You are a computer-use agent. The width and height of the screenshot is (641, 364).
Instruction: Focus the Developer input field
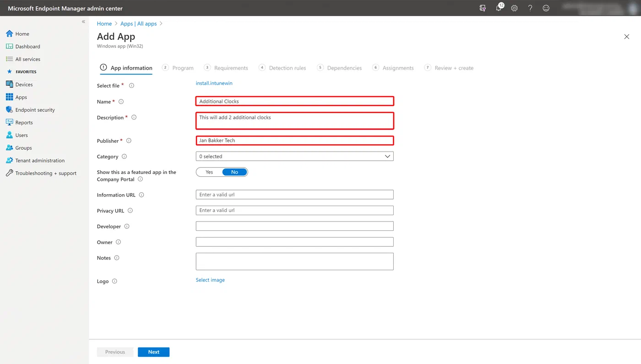(x=294, y=226)
